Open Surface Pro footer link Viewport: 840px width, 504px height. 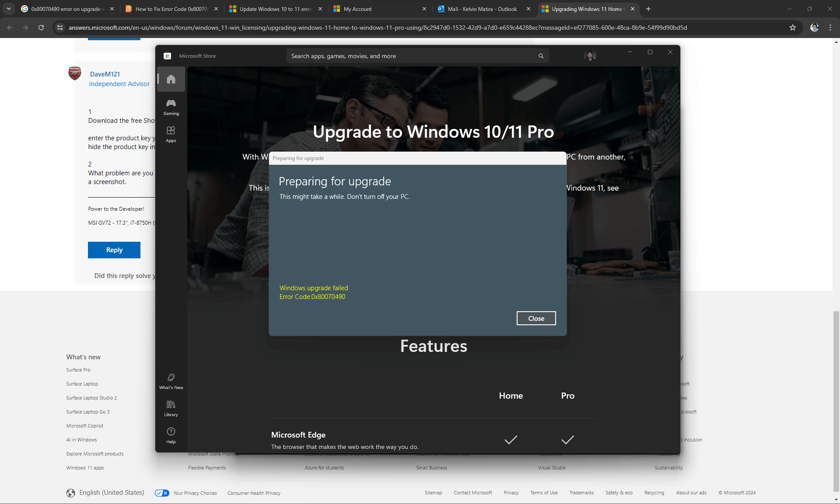tap(78, 370)
